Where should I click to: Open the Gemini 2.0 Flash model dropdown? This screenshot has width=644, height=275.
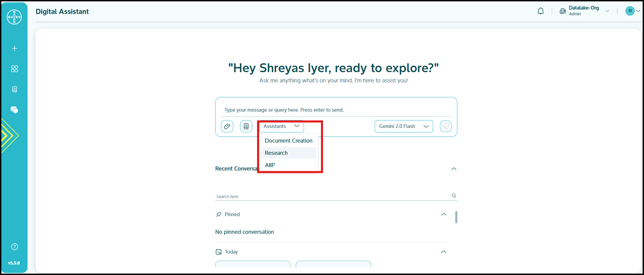pyautogui.click(x=404, y=126)
